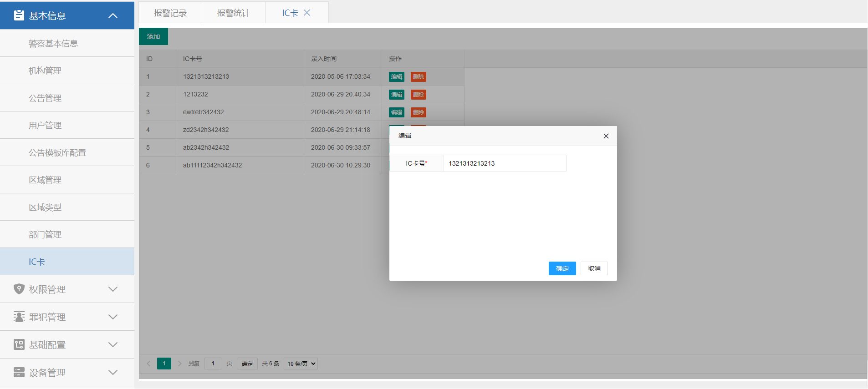Go to next page arrow in pagination

click(179, 364)
